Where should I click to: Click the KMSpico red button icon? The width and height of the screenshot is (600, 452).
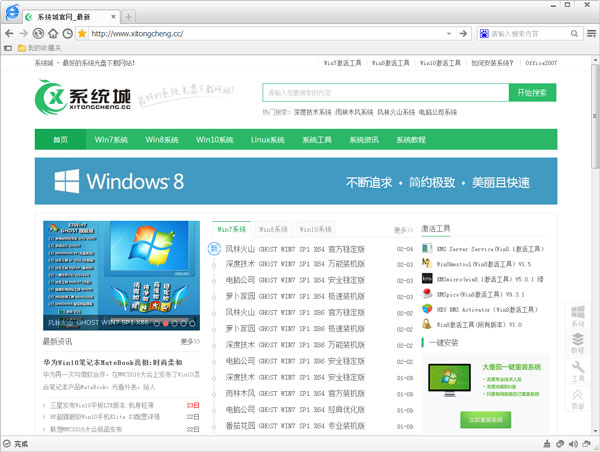[427, 294]
